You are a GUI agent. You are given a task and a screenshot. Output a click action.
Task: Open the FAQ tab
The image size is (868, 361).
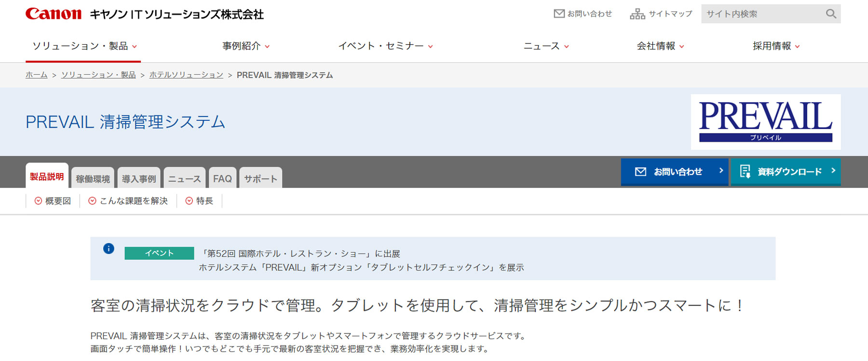pos(222,178)
